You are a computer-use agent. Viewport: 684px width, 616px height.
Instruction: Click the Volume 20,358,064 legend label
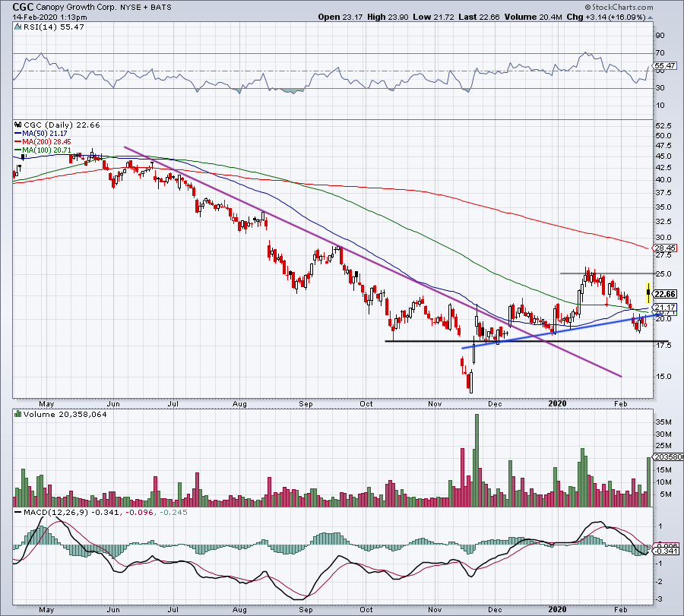click(65, 414)
